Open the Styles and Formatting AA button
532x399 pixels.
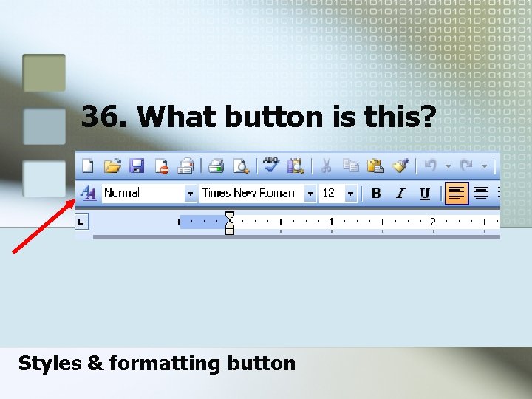coord(88,193)
